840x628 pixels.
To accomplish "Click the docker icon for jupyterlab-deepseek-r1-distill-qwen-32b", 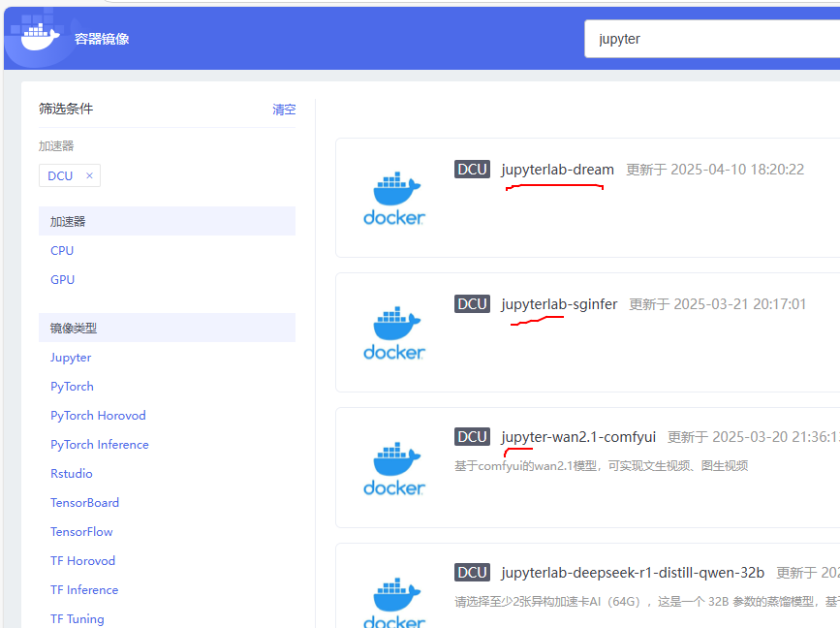I will 394,602.
